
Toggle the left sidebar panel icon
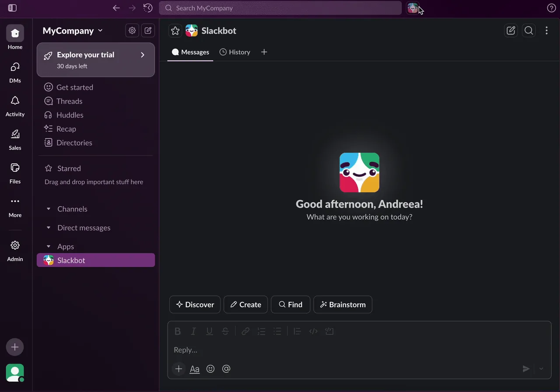coord(12,8)
